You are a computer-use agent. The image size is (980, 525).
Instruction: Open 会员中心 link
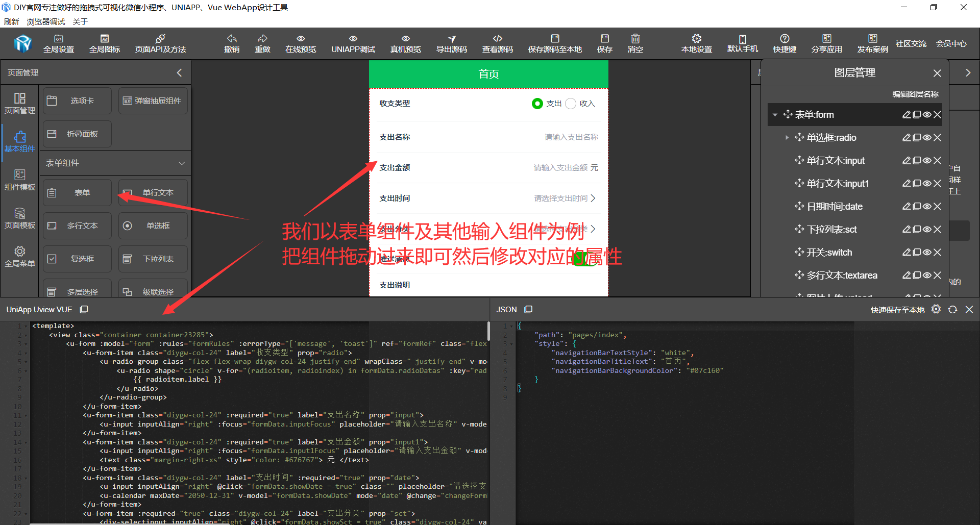tap(951, 44)
